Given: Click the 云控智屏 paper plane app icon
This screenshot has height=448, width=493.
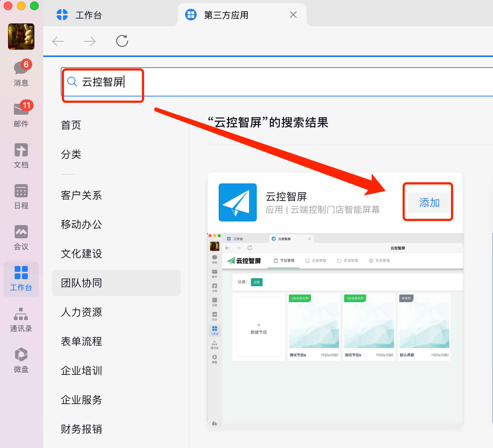Looking at the screenshot, I should click(x=238, y=202).
